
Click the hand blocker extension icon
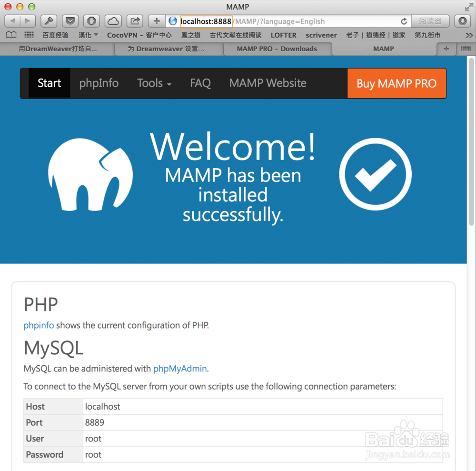92,21
